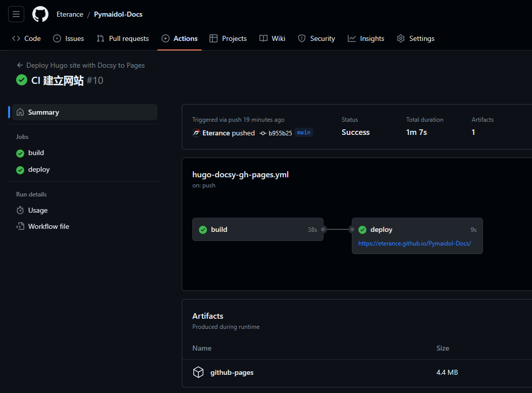Open the Workflow file via its file icon
Viewport: 532px width, 393px height.
click(x=19, y=226)
